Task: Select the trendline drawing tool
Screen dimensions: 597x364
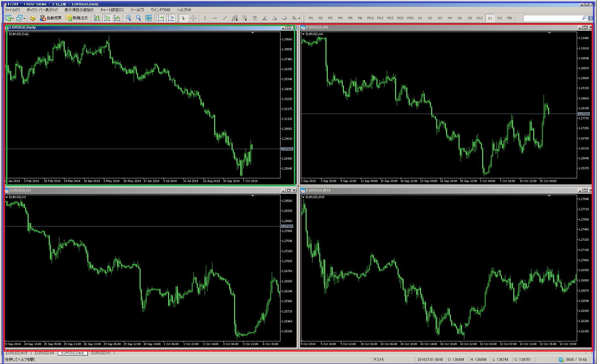Action: [225, 18]
